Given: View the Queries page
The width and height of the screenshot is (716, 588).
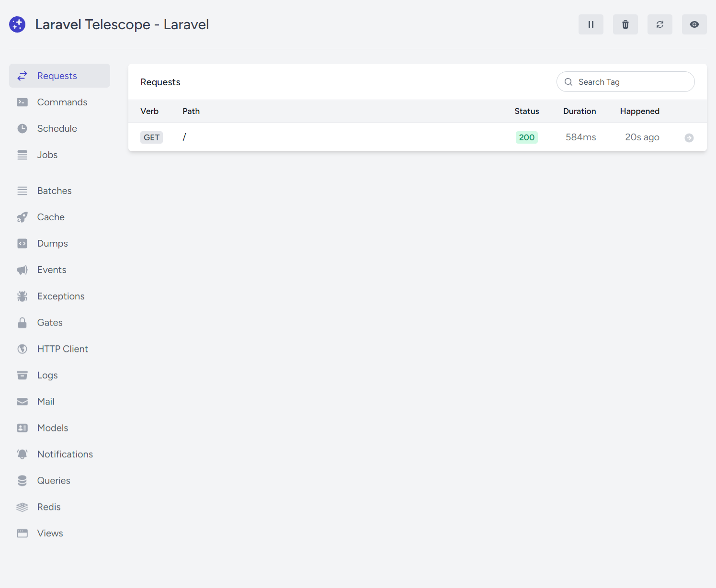Looking at the screenshot, I should (x=54, y=480).
